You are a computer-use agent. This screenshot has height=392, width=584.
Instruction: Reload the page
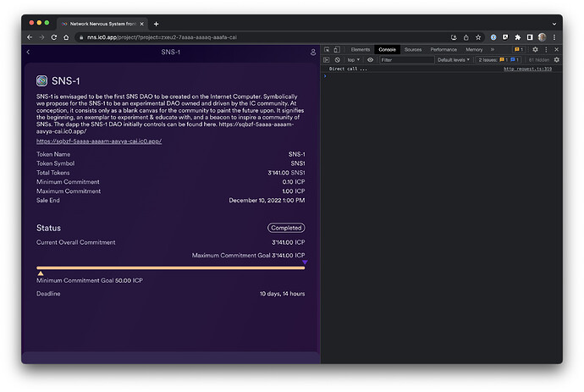pyautogui.click(x=54, y=37)
